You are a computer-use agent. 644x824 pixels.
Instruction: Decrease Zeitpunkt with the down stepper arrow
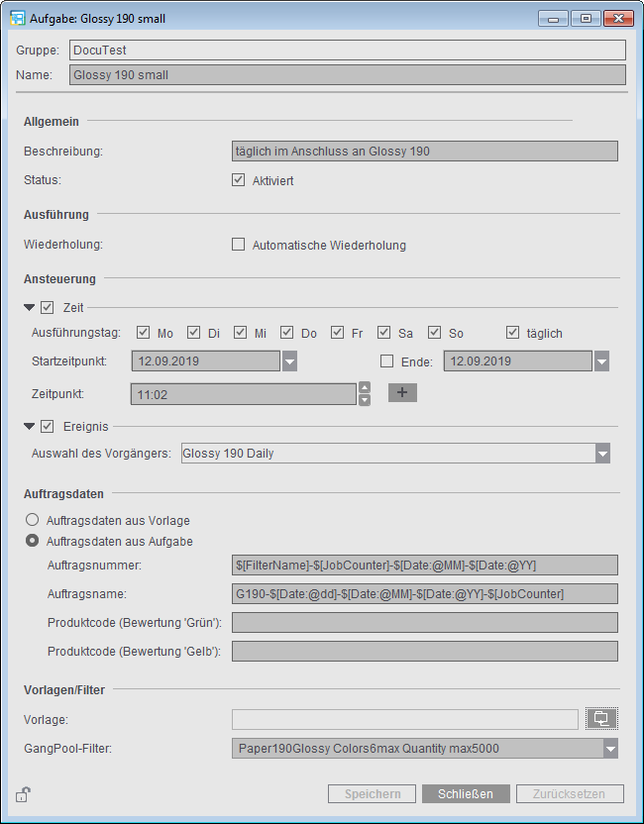[x=365, y=400]
